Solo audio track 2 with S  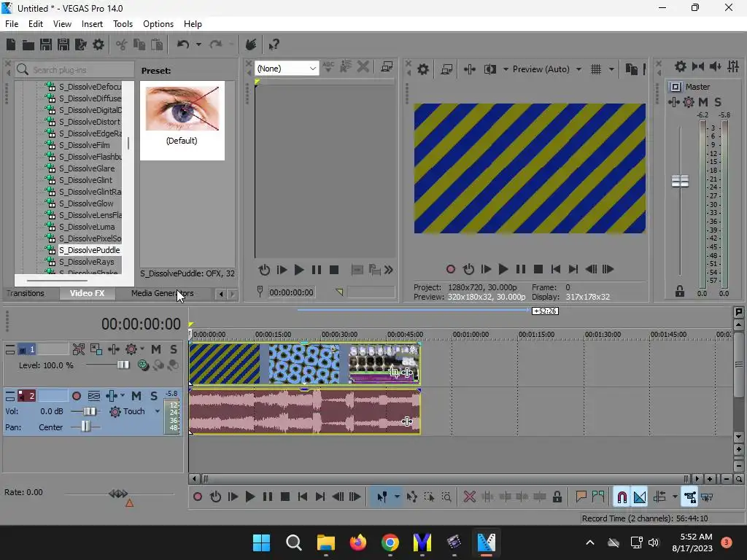pyautogui.click(x=153, y=396)
